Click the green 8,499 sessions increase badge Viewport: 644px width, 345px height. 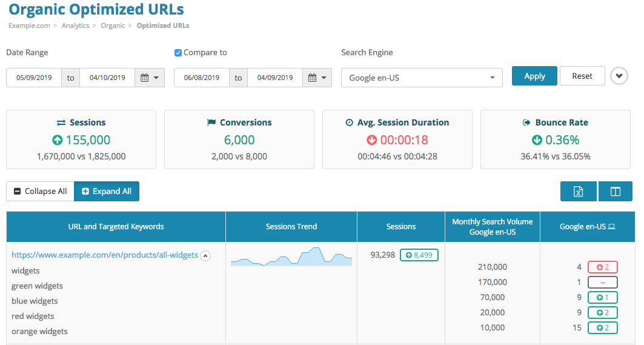pos(419,255)
